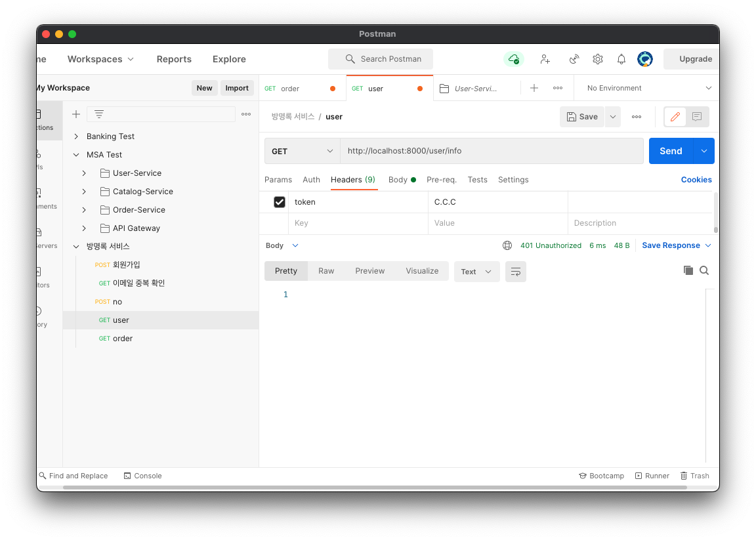Switch to the request Settings tab
Image resolution: width=756 pixels, height=540 pixels.
[x=513, y=179]
